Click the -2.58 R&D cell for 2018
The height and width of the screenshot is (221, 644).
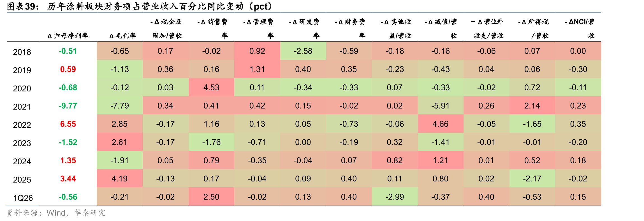click(x=303, y=51)
